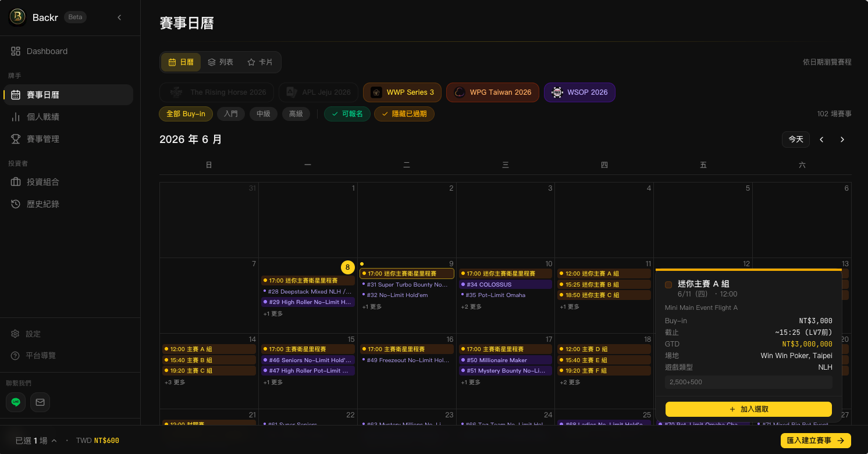
Task: Open 19:20 主賽 F 組 event
Action: pos(604,370)
